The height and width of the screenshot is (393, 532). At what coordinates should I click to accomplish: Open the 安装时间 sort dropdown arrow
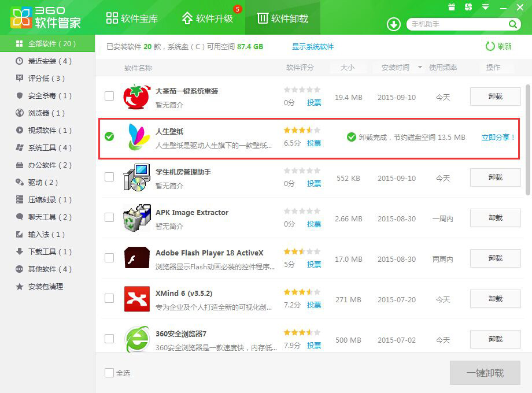click(420, 67)
